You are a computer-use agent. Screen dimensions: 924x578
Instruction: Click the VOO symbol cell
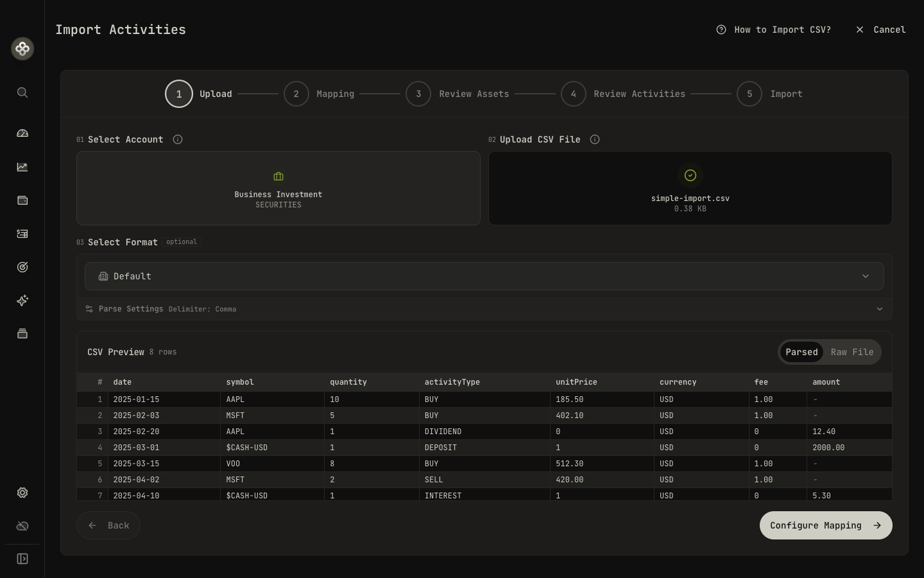(273, 464)
